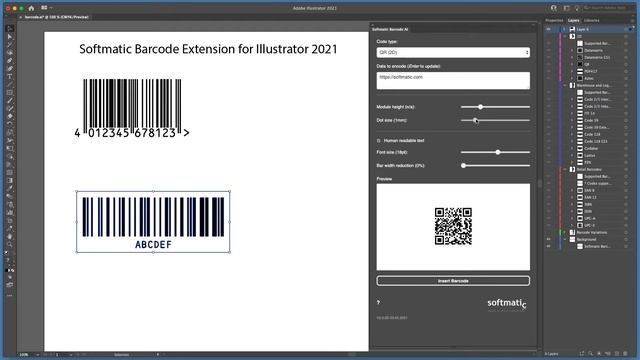Select the Hand tool
Viewport: 640px width, 360px height.
pos(10,236)
